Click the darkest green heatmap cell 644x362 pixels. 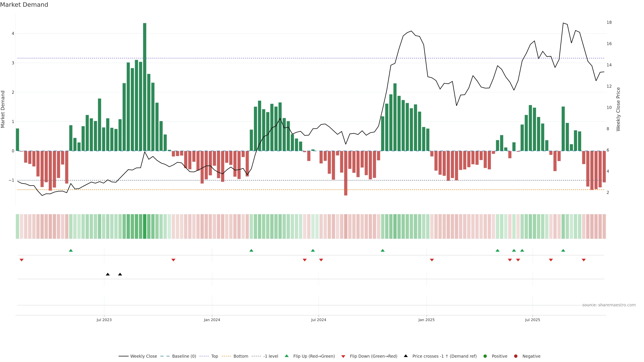[145, 226]
